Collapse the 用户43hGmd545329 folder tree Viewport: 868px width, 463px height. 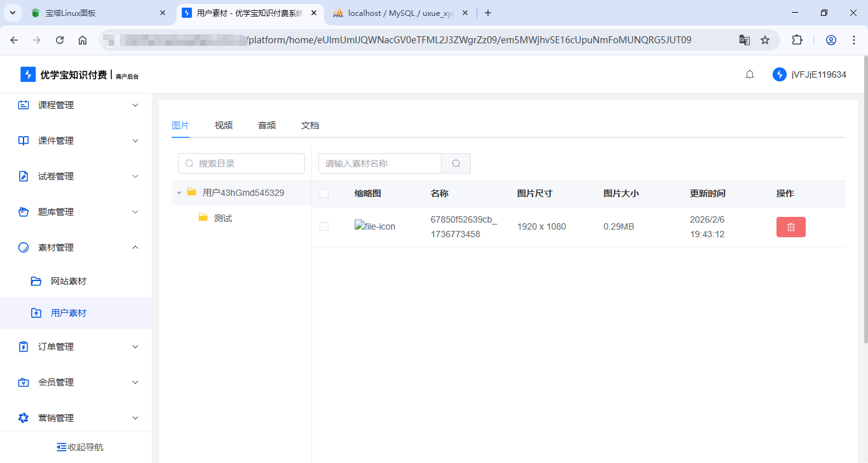point(179,192)
